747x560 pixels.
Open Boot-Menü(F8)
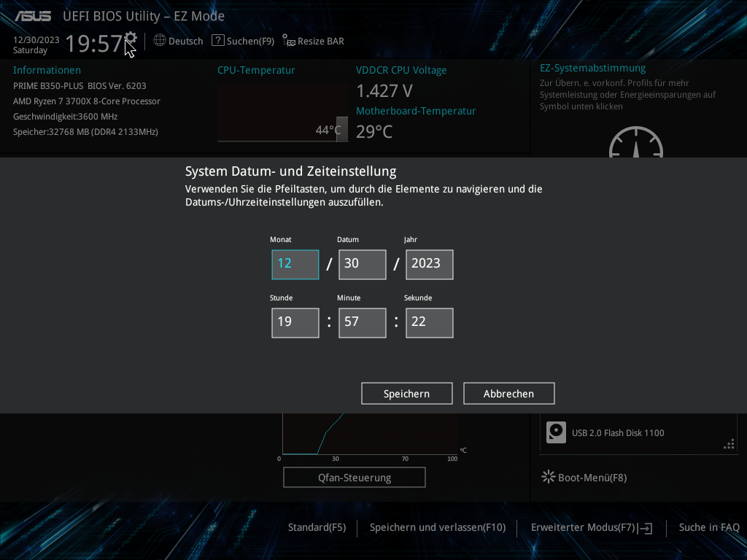tap(592, 478)
